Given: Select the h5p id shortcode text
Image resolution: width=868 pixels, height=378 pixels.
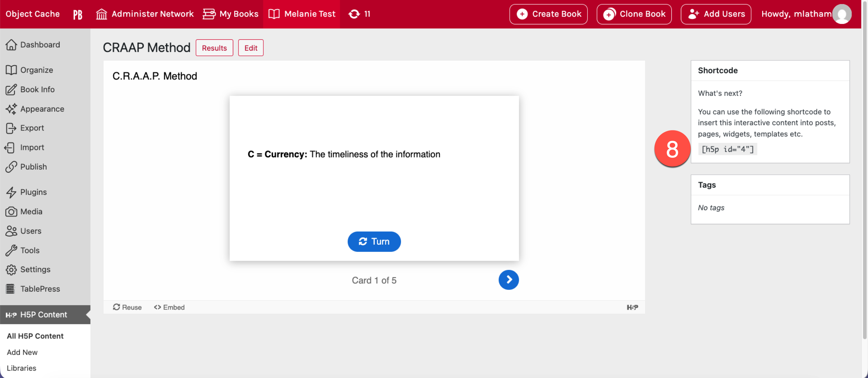Looking at the screenshot, I should [x=727, y=149].
